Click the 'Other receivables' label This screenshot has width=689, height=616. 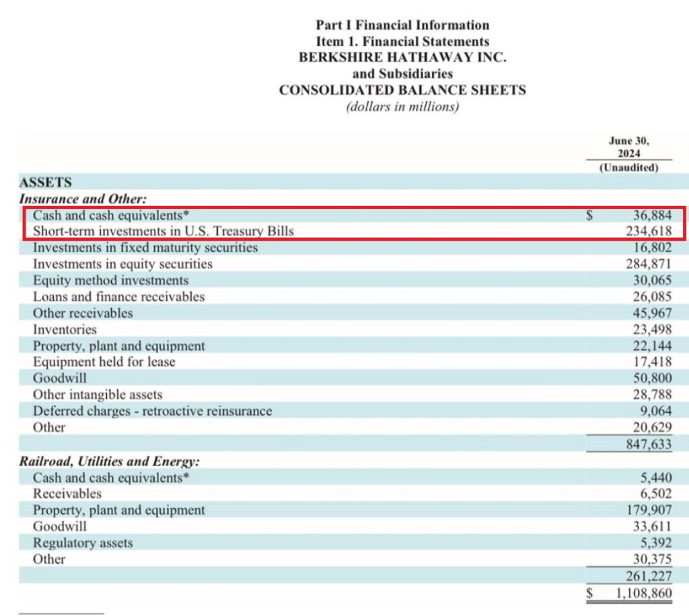[x=83, y=313]
